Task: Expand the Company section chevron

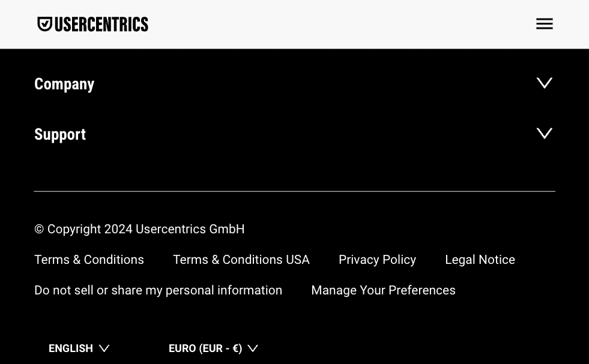Action: (545, 83)
